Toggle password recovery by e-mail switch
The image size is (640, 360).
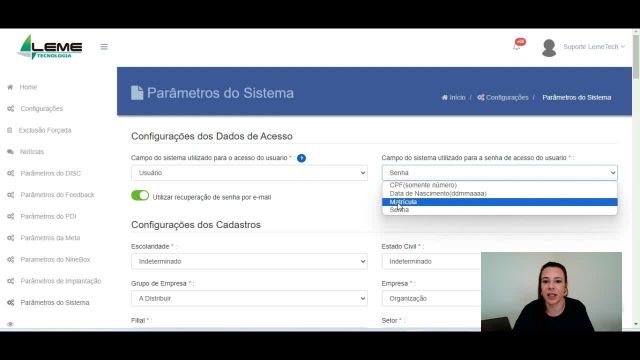(140, 196)
